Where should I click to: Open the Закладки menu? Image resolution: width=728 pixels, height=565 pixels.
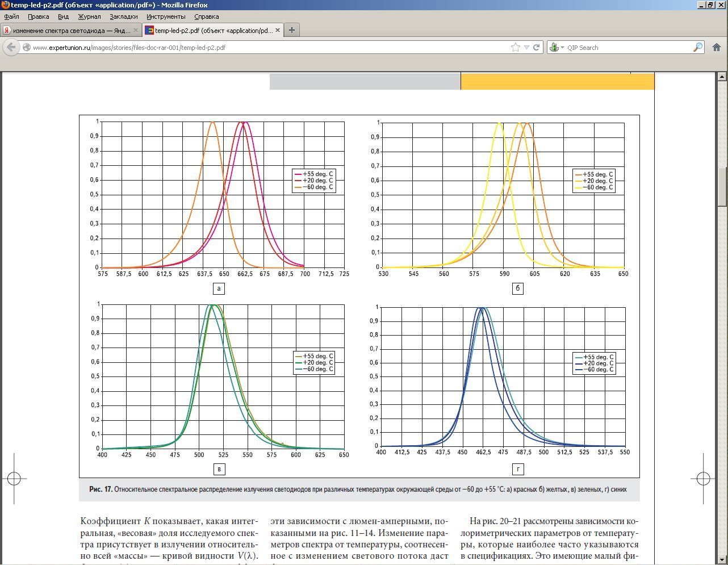124,16
